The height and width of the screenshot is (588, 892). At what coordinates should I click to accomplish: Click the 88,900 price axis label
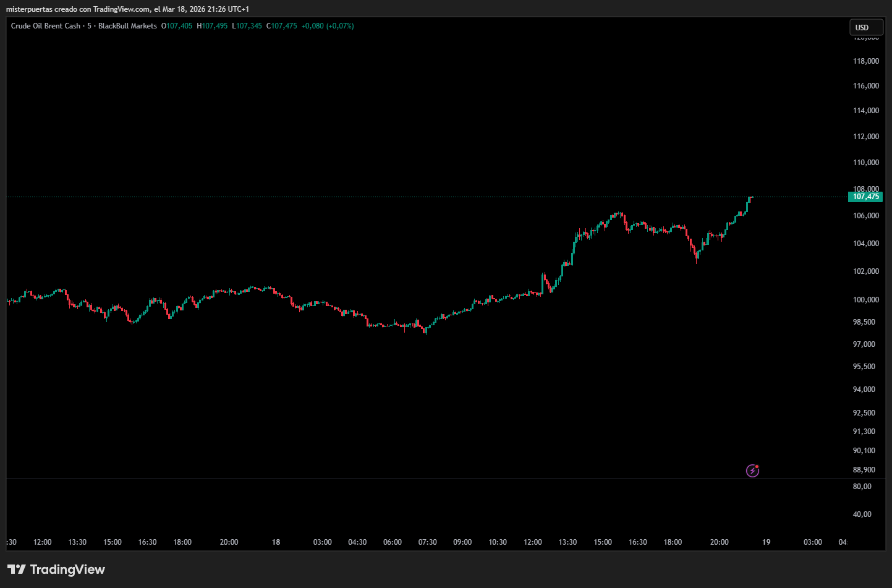pyautogui.click(x=864, y=470)
